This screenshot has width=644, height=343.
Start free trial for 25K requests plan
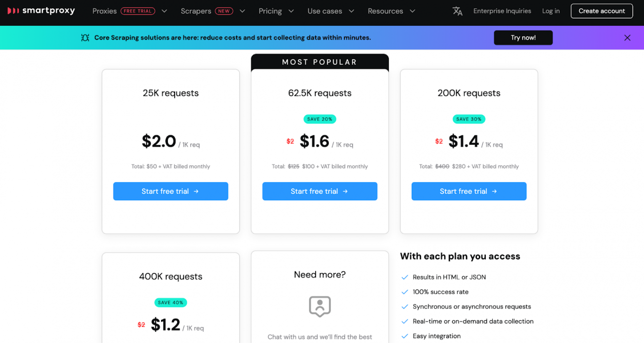pyautogui.click(x=170, y=191)
